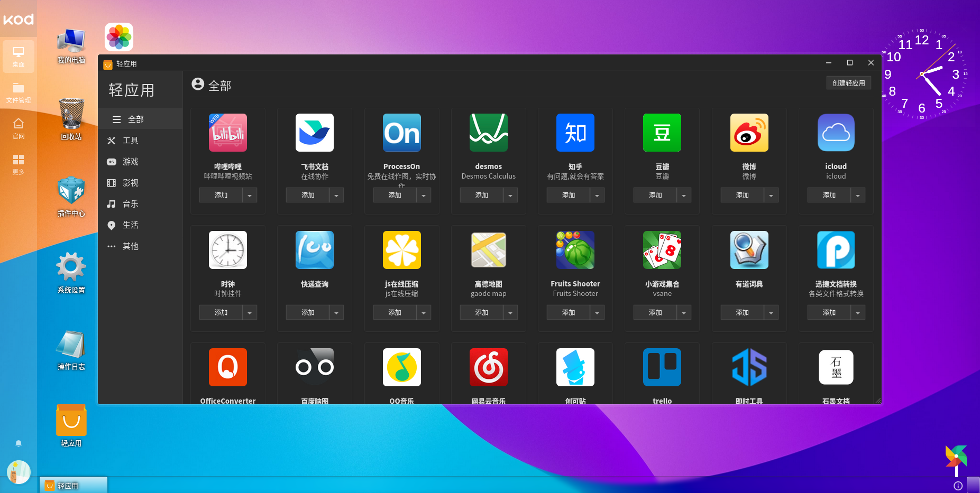
Task: Open the 快递查询 app icon
Action: click(315, 250)
